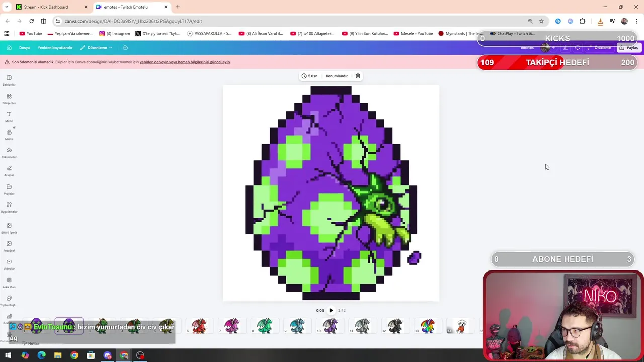Open the Dosya menu
Screen dimensions: 644x362
pos(24,48)
